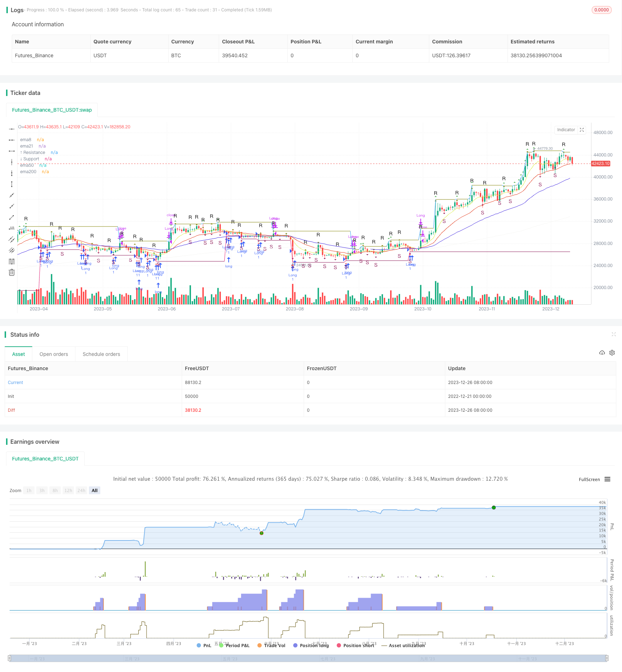Click the FullScreen button

(x=589, y=479)
